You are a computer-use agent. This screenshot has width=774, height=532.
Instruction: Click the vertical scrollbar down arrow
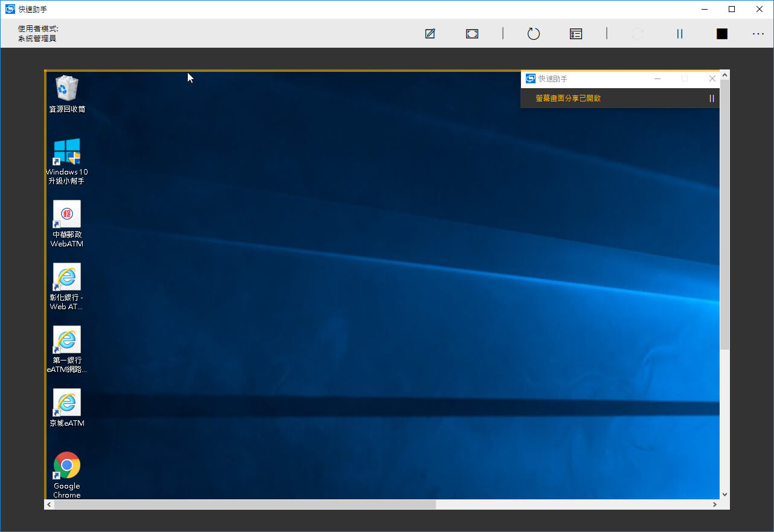pos(724,495)
